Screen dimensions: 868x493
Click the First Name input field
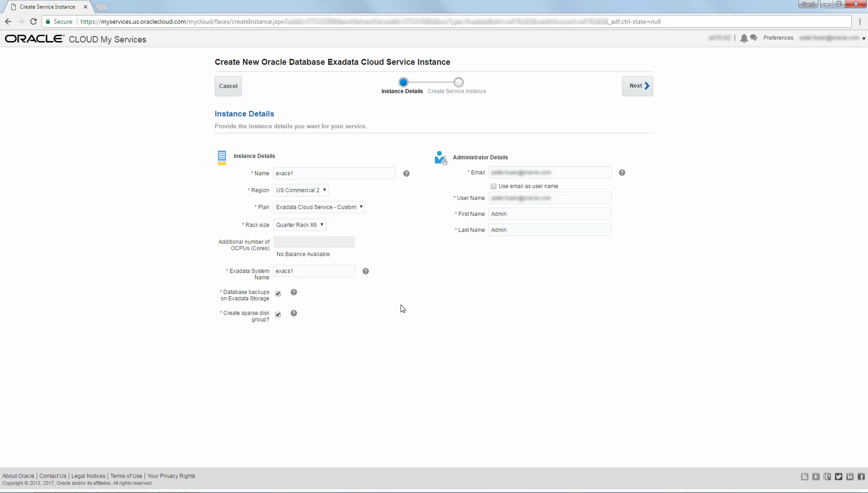550,214
